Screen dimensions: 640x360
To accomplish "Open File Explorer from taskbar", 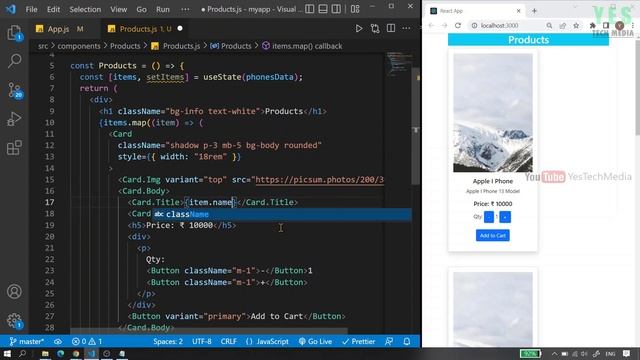I will point(45,353).
